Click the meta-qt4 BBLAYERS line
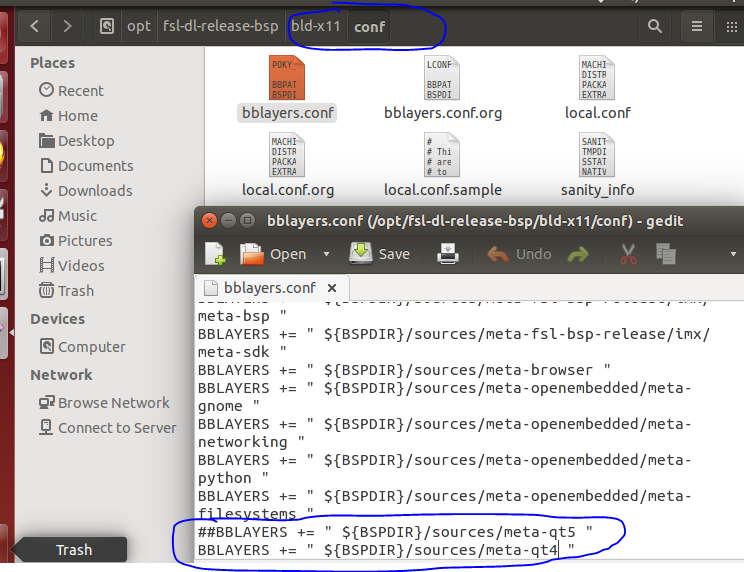 pyautogui.click(x=386, y=550)
